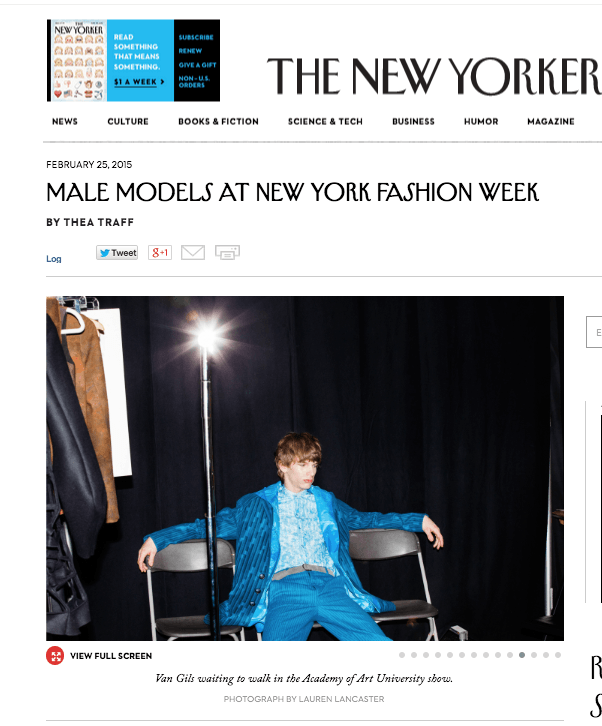Click the Subscribe link in ad

point(196,37)
